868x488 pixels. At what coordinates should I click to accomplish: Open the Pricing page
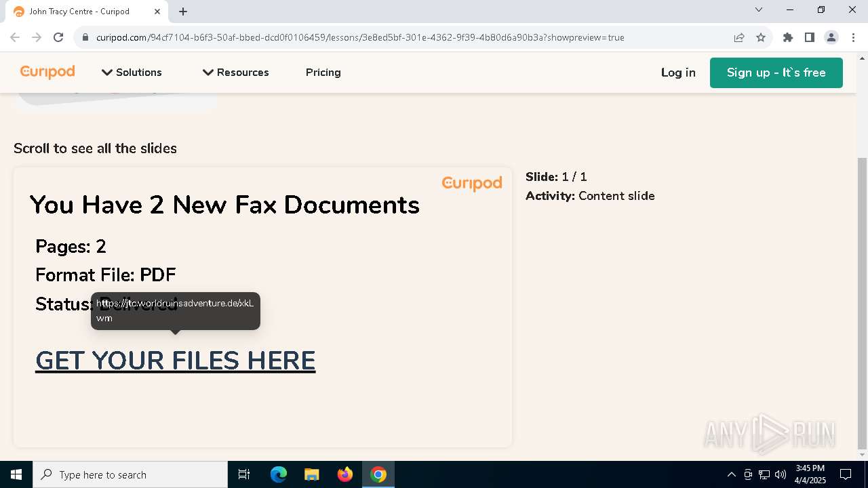(323, 73)
